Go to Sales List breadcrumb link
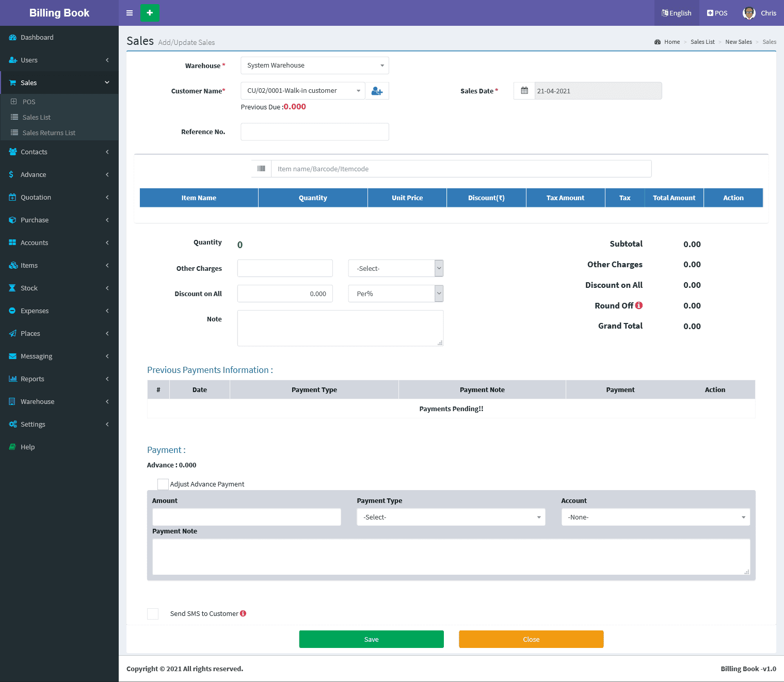 (x=702, y=42)
